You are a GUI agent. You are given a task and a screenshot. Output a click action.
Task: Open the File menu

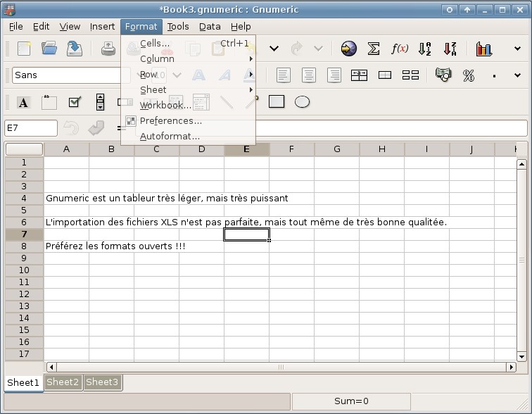[16, 27]
